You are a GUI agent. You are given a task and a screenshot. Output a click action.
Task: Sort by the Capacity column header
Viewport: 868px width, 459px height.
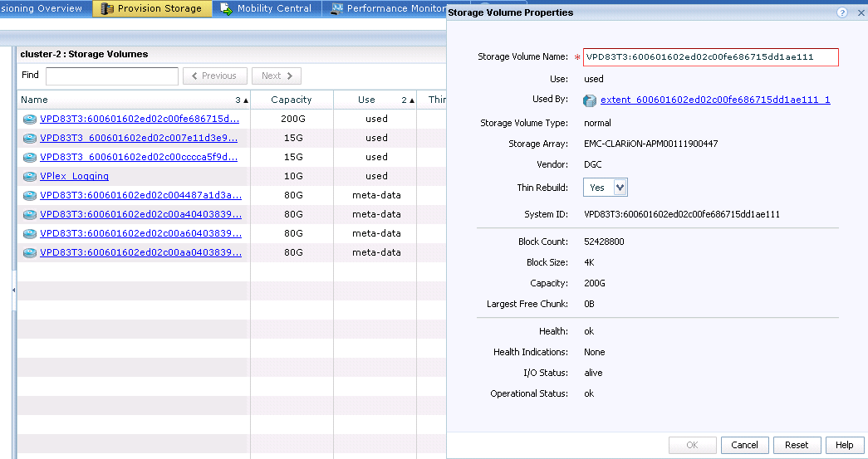click(x=292, y=100)
